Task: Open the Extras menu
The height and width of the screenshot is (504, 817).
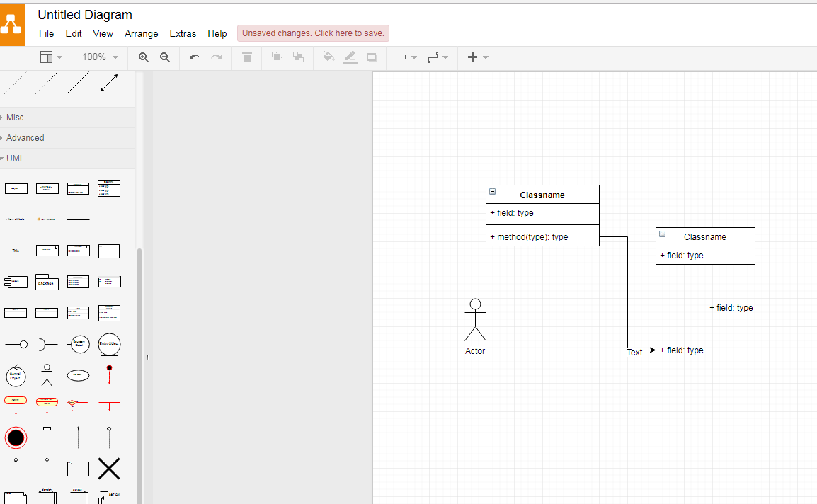Action: click(x=183, y=33)
